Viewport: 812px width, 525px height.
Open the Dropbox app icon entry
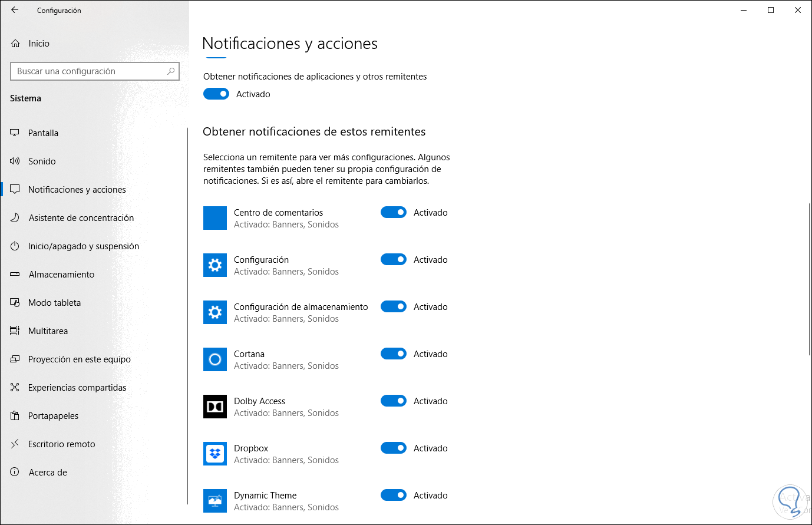tap(215, 454)
